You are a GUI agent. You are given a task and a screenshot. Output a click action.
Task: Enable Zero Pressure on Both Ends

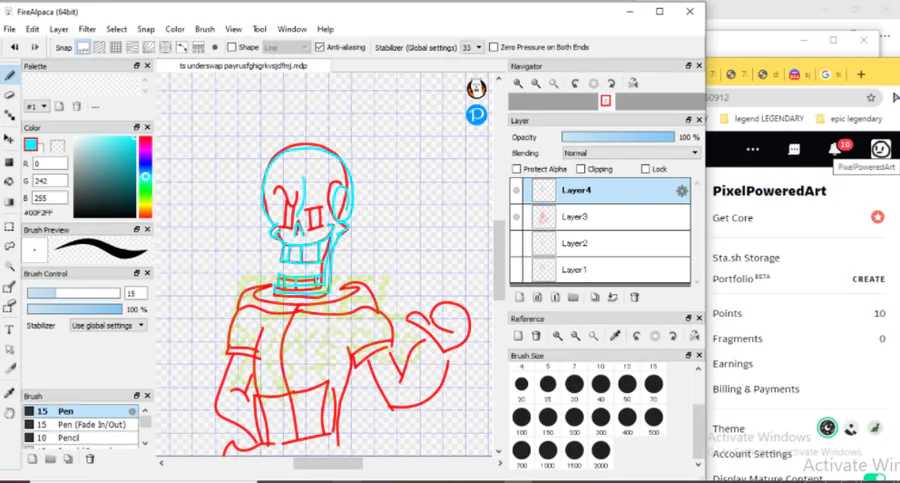pyautogui.click(x=493, y=47)
